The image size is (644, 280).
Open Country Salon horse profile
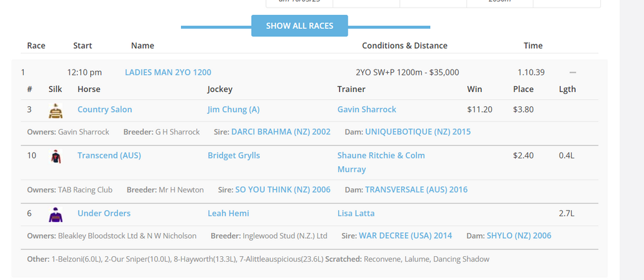point(104,109)
